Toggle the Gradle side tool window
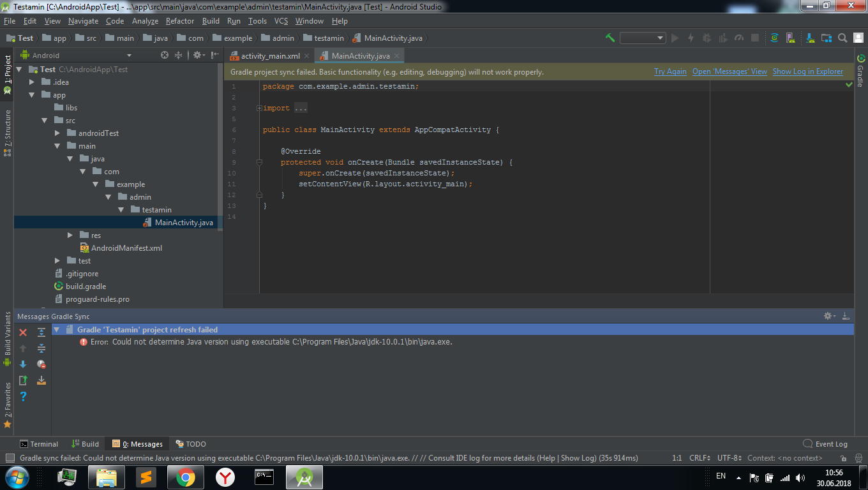 860,71
